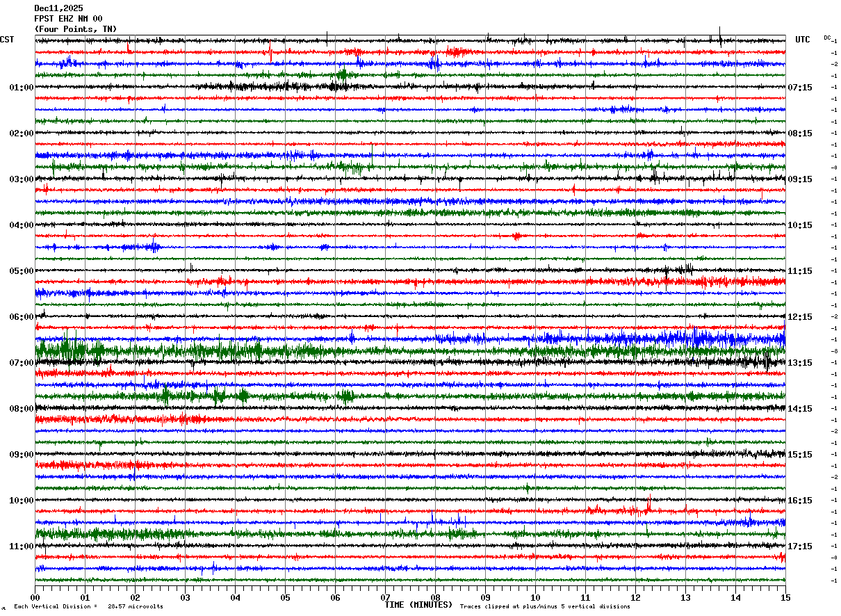Click minute tick '07' on time axis
Screen dimensions: 841x616
point(385,597)
